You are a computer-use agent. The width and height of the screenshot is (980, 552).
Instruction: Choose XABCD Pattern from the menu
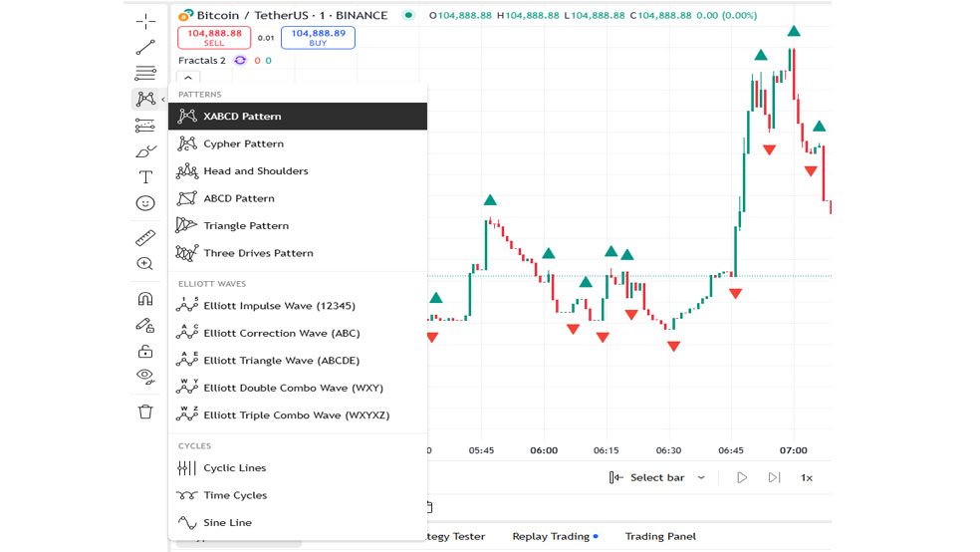pyautogui.click(x=298, y=117)
